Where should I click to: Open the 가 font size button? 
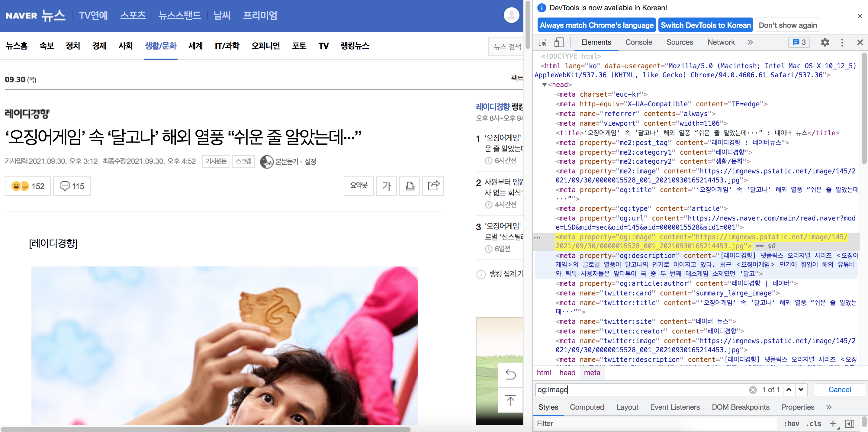point(387,186)
